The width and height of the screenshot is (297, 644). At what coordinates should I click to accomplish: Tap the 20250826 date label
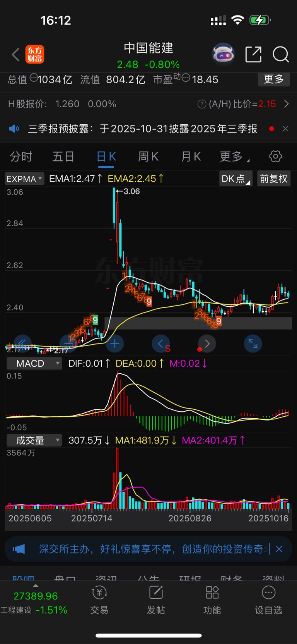point(190,518)
